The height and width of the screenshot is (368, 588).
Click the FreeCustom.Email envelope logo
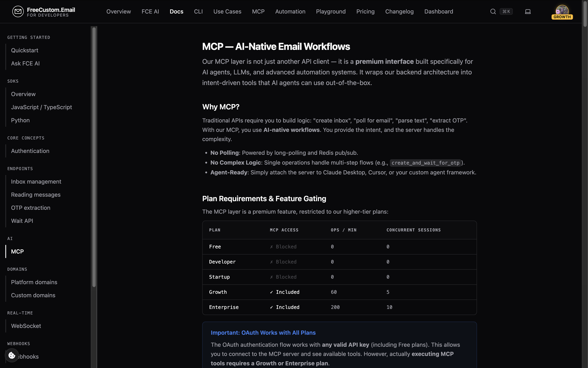pos(18,11)
